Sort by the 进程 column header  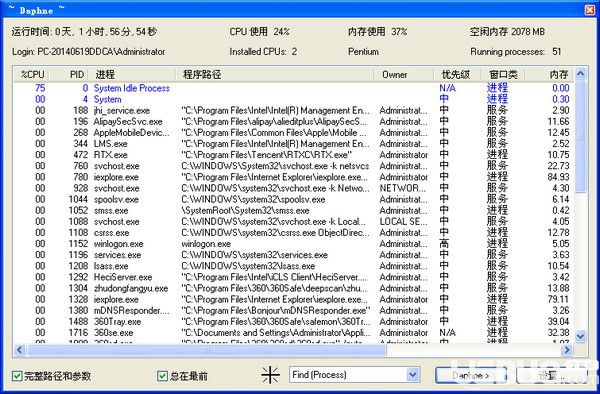[x=132, y=75]
